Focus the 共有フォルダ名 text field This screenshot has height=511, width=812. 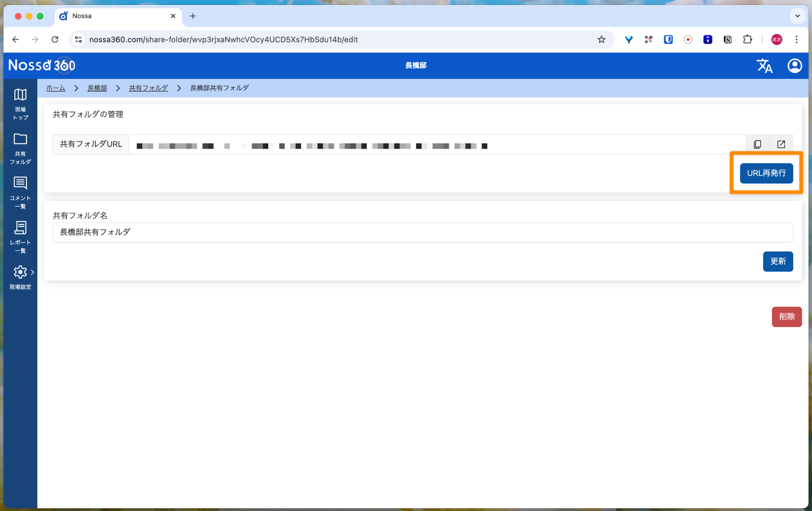pyautogui.click(x=422, y=232)
